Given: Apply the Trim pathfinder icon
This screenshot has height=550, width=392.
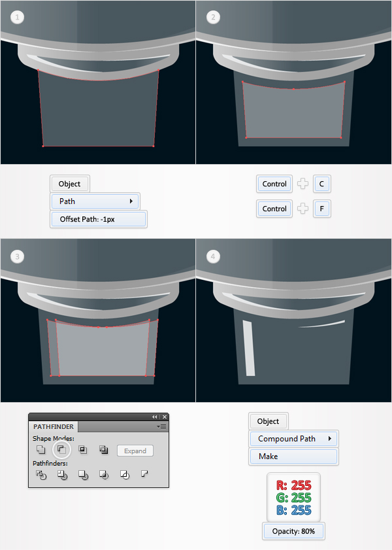Looking at the screenshot, I should 62,475.
